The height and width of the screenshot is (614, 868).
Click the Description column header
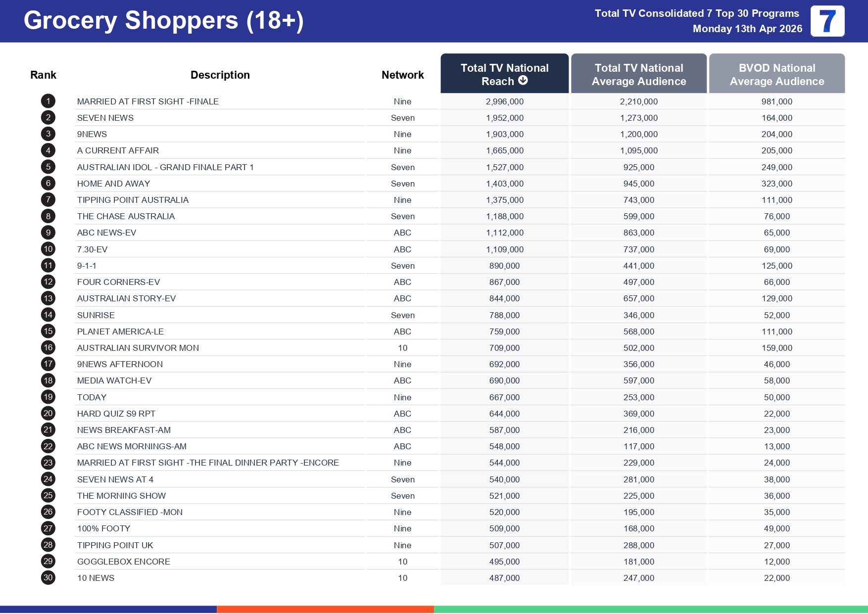click(220, 75)
